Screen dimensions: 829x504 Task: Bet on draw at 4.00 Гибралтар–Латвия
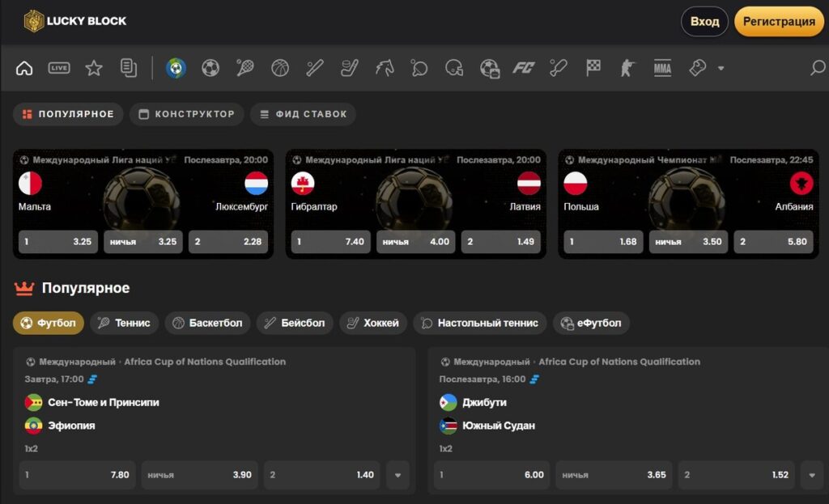coord(416,242)
